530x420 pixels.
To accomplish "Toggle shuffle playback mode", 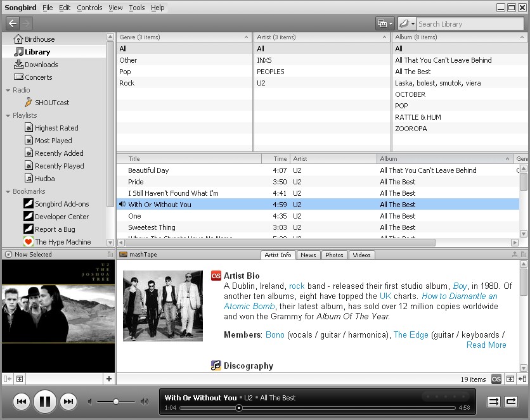I will 493,402.
